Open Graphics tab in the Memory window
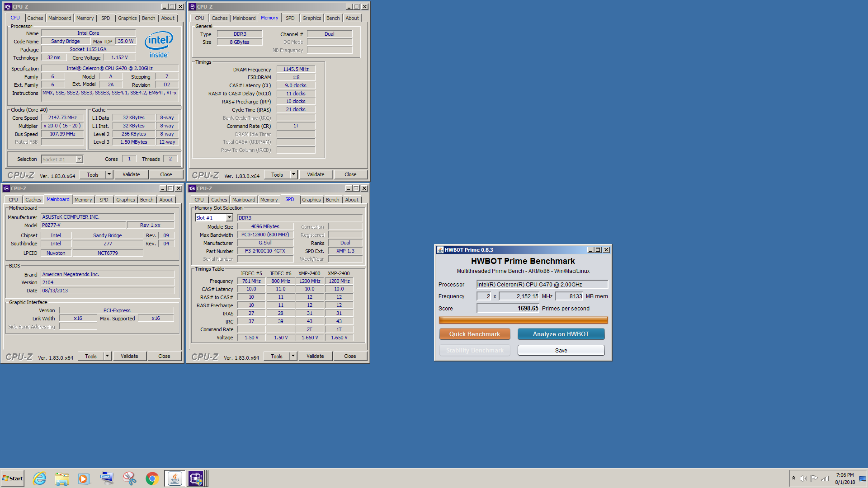 point(312,18)
